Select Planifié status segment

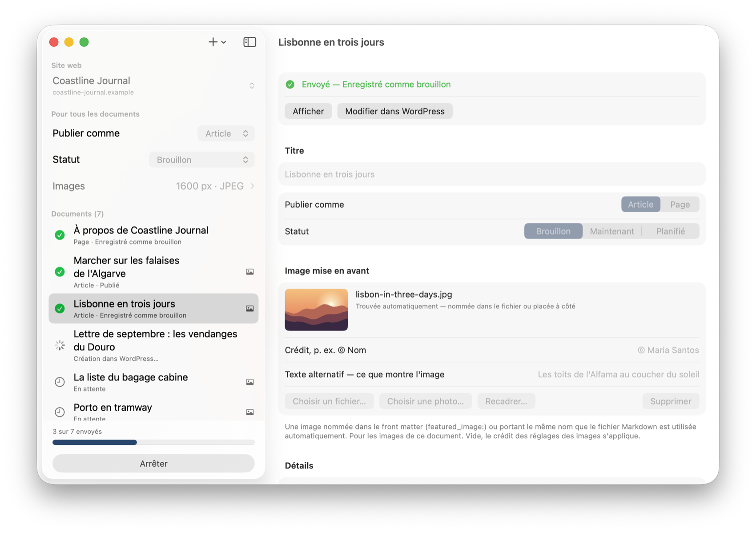[670, 231]
